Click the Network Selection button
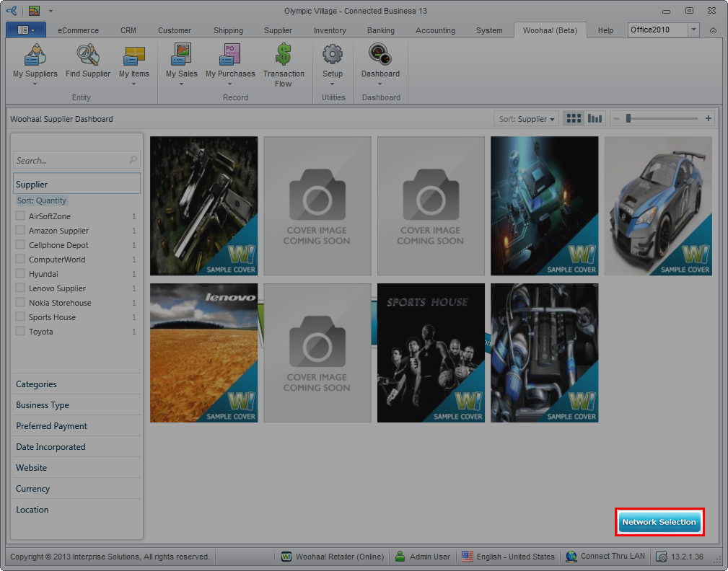The width and height of the screenshot is (728, 571). click(659, 522)
